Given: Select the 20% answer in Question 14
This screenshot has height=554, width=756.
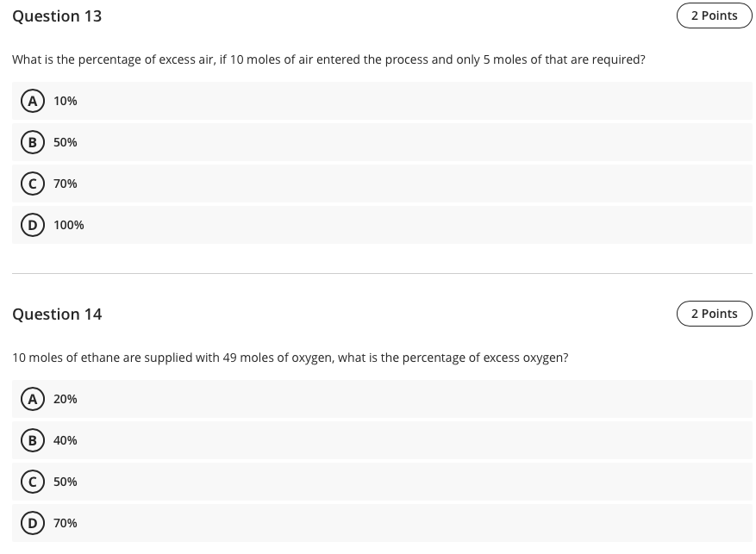Looking at the screenshot, I should (x=66, y=399).
